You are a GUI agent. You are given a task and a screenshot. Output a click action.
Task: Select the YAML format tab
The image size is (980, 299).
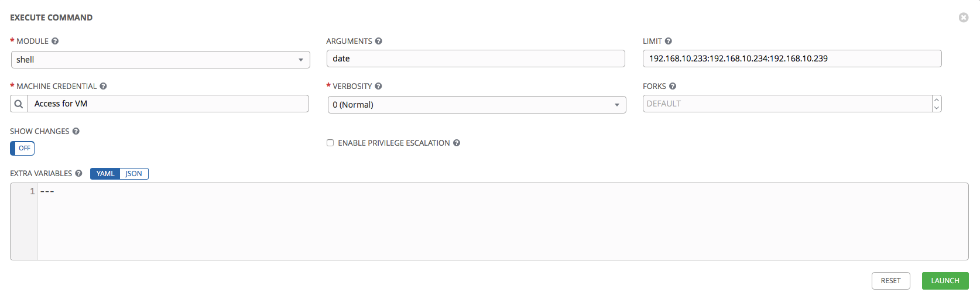tap(105, 174)
